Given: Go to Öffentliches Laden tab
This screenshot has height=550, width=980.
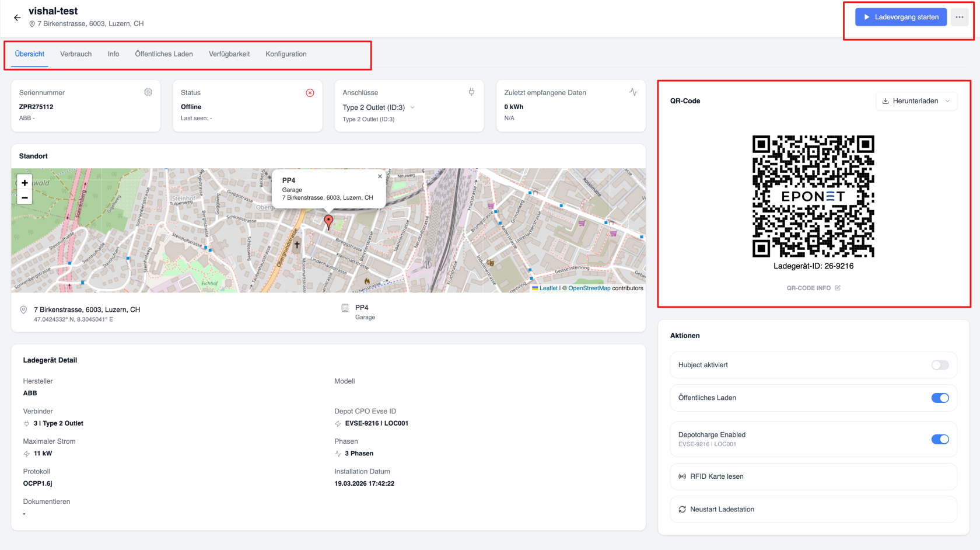Looking at the screenshot, I should [x=164, y=54].
